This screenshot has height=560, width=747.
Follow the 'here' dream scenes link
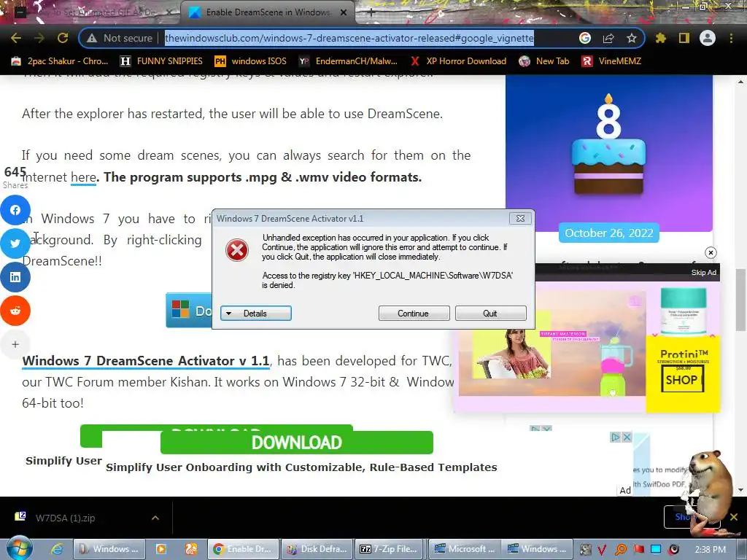[x=83, y=177]
